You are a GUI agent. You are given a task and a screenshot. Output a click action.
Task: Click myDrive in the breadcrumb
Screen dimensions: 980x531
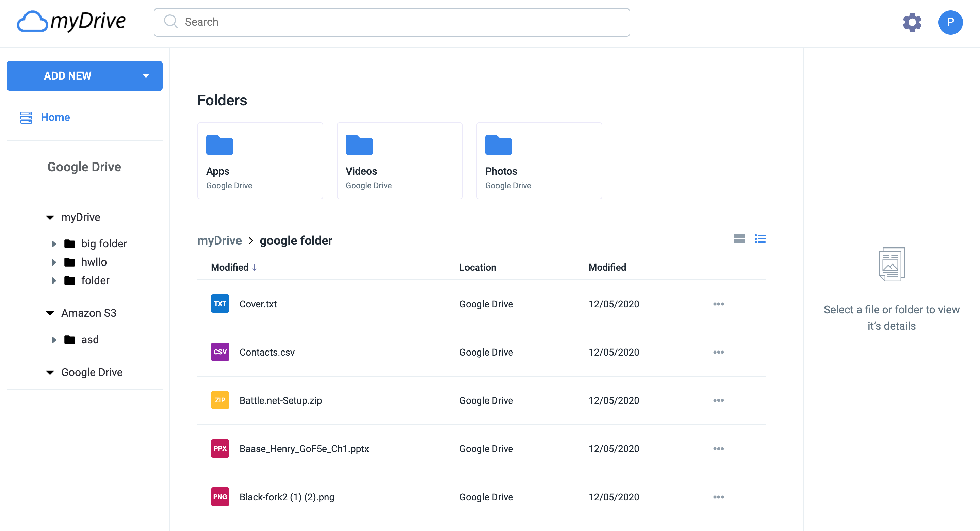[219, 240]
